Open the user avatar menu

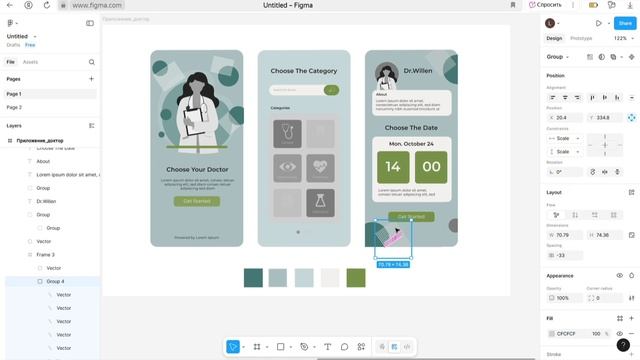click(x=550, y=23)
